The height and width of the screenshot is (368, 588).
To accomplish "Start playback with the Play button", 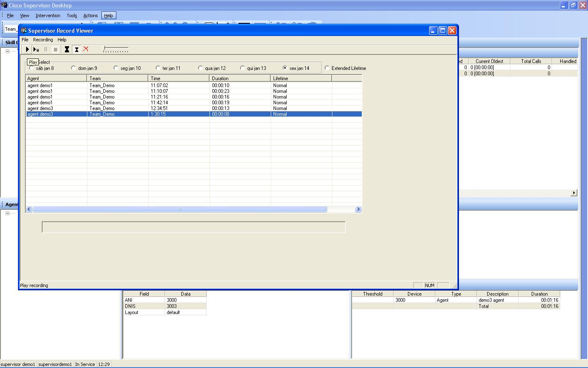I will pyautogui.click(x=27, y=49).
